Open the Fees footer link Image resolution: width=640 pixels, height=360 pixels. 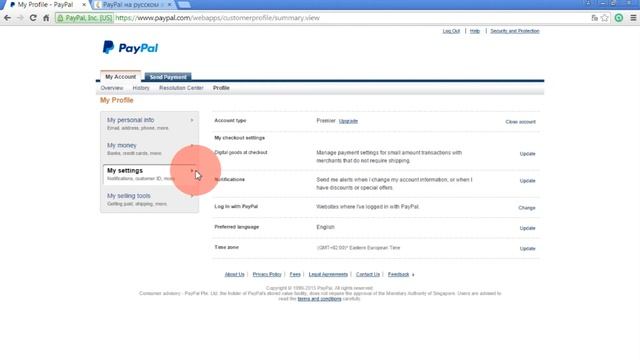tap(295, 274)
